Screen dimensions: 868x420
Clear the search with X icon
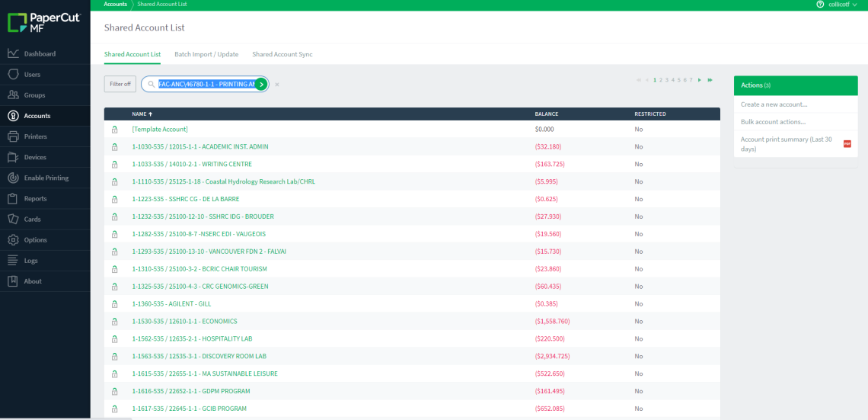coord(277,85)
